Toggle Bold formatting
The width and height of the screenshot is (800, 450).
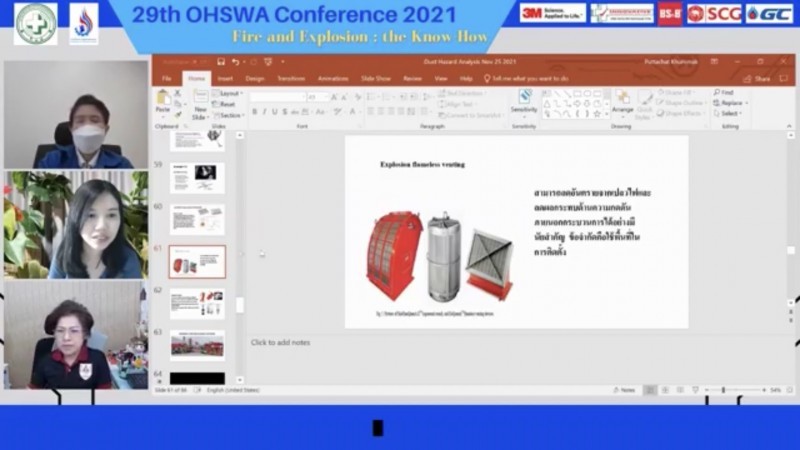255,112
